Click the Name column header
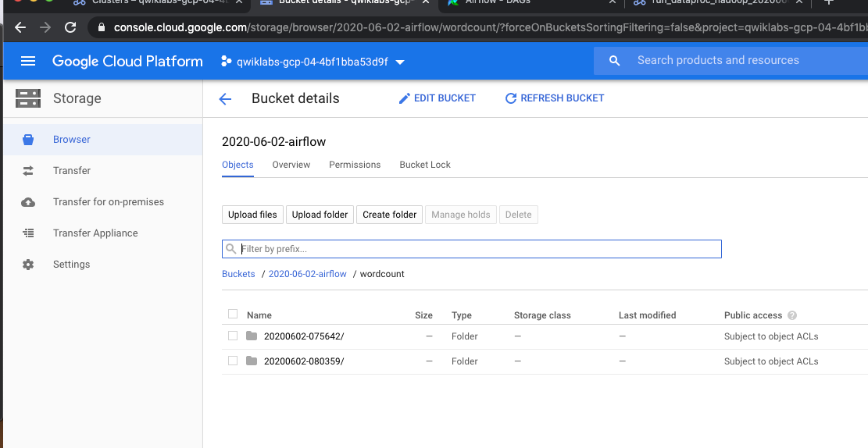The height and width of the screenshot is (448, 868). coord(259,315)
